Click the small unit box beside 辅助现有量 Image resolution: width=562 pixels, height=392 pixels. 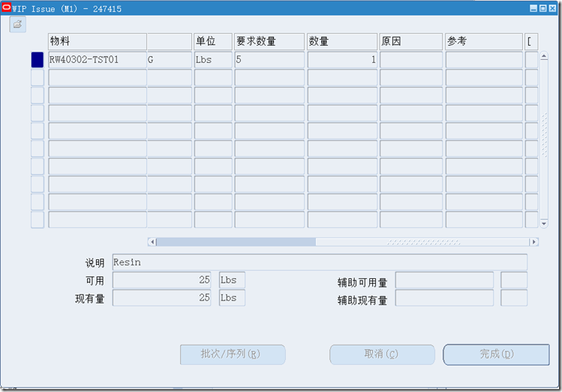click(514, 298)
